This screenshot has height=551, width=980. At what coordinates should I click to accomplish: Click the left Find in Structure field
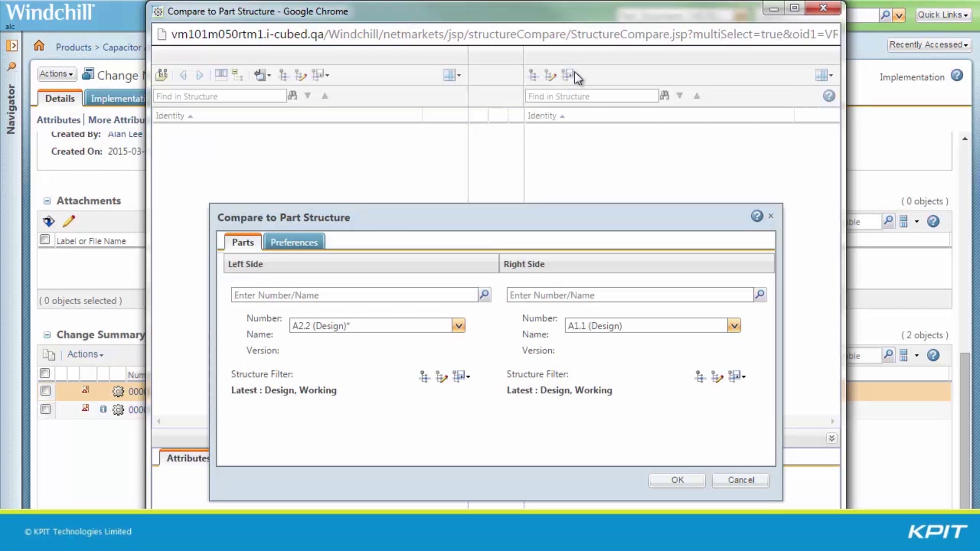coord(219,96)
